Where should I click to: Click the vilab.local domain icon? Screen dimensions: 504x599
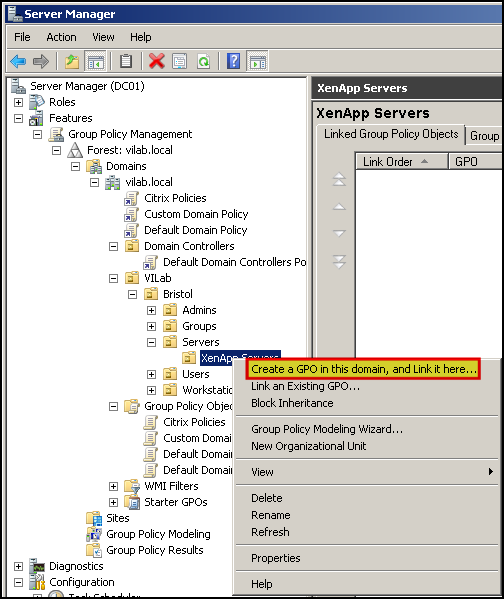point(113,182)
